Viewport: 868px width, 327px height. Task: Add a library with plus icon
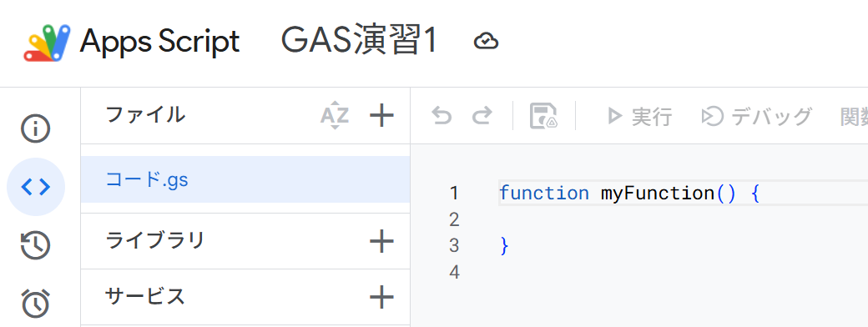[x=381, y=241]
